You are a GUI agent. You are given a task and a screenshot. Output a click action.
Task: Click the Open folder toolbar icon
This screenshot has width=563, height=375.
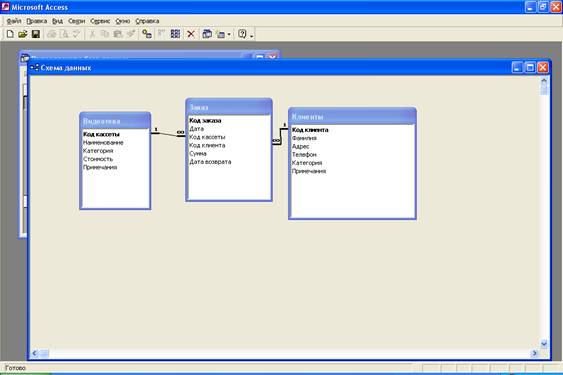(23, 34)
